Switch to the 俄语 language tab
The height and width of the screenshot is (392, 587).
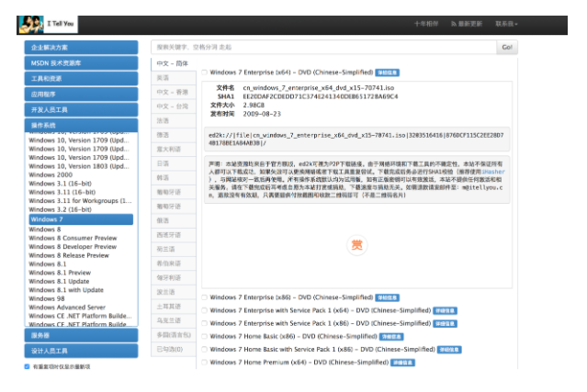click(174, 220)
